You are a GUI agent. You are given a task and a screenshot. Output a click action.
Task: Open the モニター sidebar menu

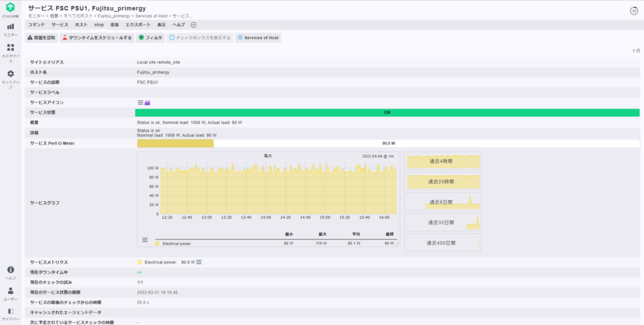click(10, 30)
